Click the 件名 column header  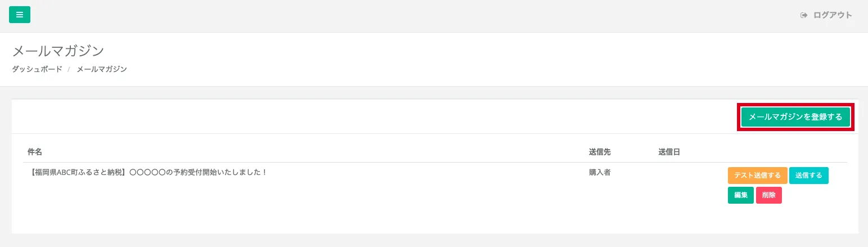point(35,152)
